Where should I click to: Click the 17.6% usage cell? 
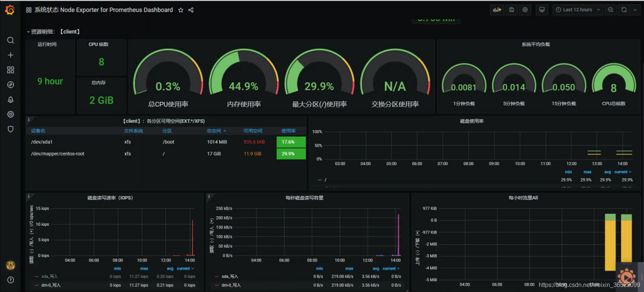tap(291, 142)
